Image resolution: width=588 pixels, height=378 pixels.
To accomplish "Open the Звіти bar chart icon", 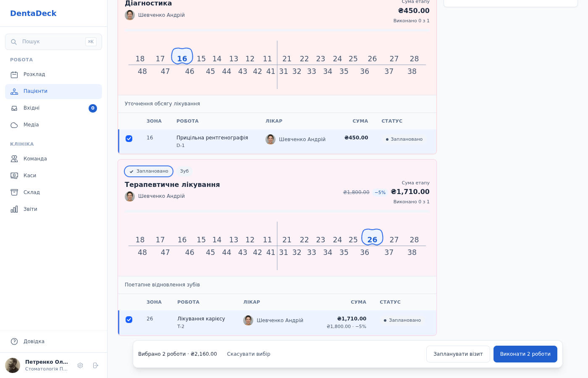I will [14, 209].
